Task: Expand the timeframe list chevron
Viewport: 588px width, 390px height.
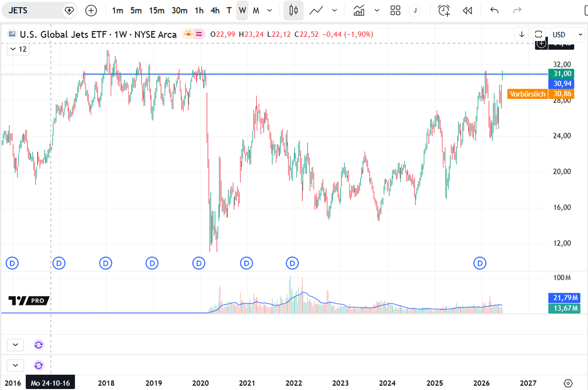Action: point(269,10)
